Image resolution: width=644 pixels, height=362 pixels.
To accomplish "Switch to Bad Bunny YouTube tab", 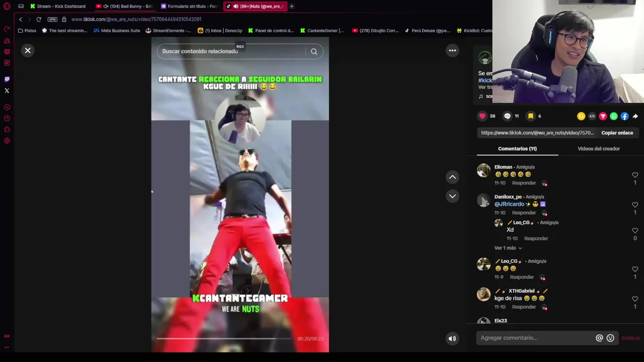I will pyautogui.click(x=125, y=6).
